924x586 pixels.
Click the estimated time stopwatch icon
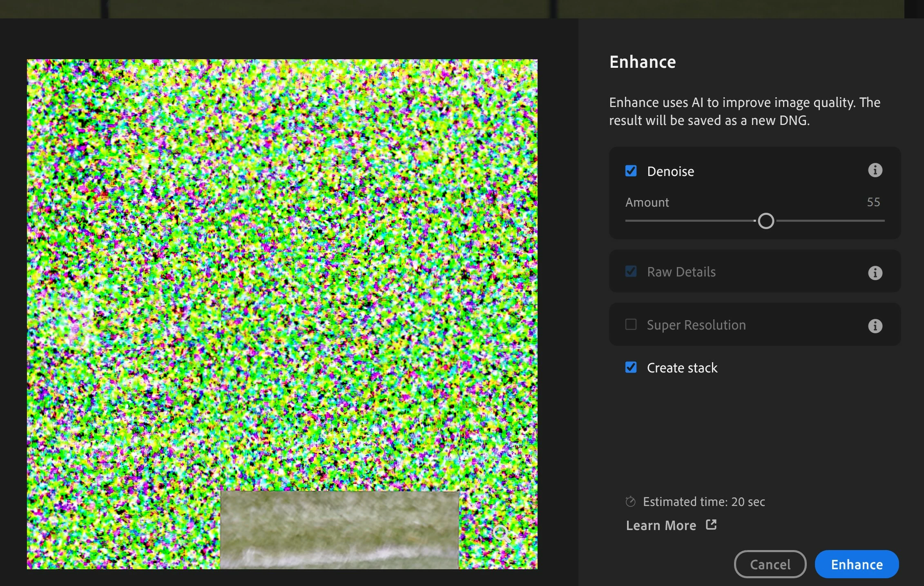630,501
